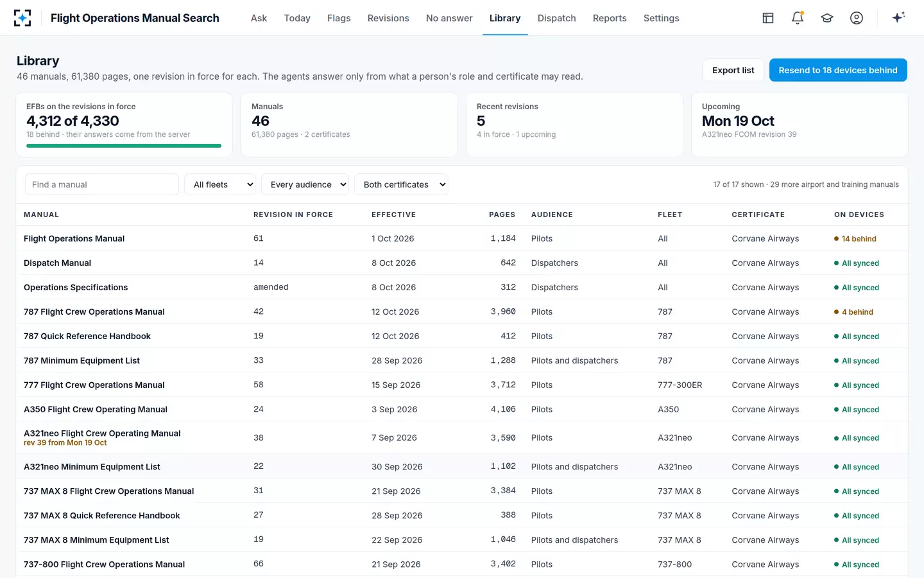Open the Upcoming Mon 19 Oct card
This screenshot has height=578, width=924.
pos(800,125)
